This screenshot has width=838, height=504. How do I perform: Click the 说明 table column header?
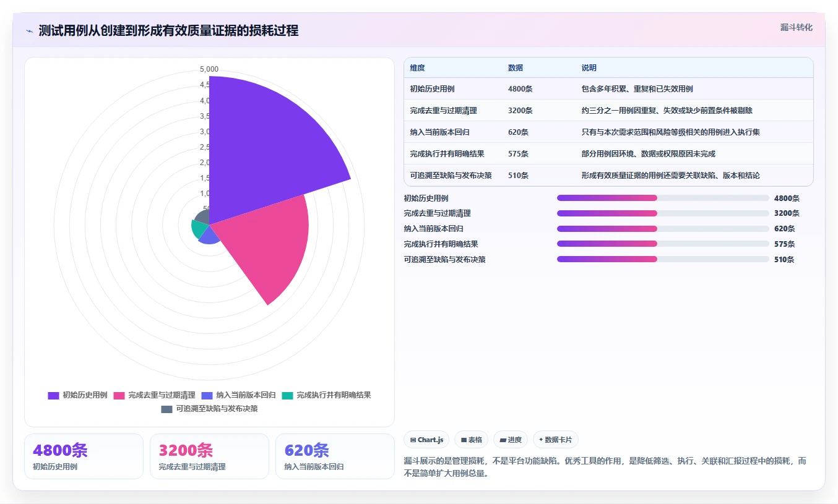(589, 68)
